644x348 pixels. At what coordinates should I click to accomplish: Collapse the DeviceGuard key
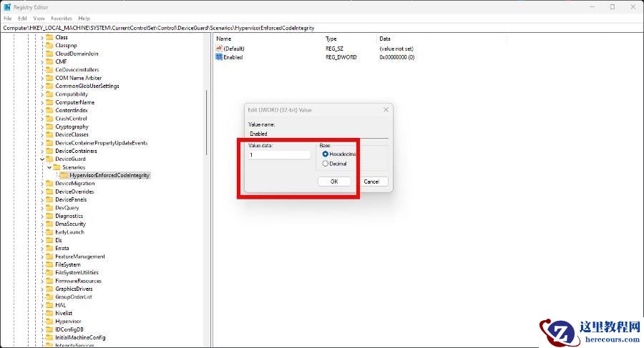tap(42, 159)
